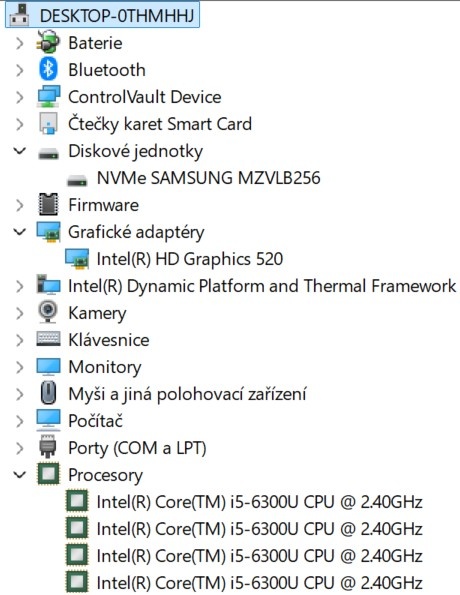Viewport: 460px width, 595px height.
Task: Select the Kamery label
Action: (97, 313)
